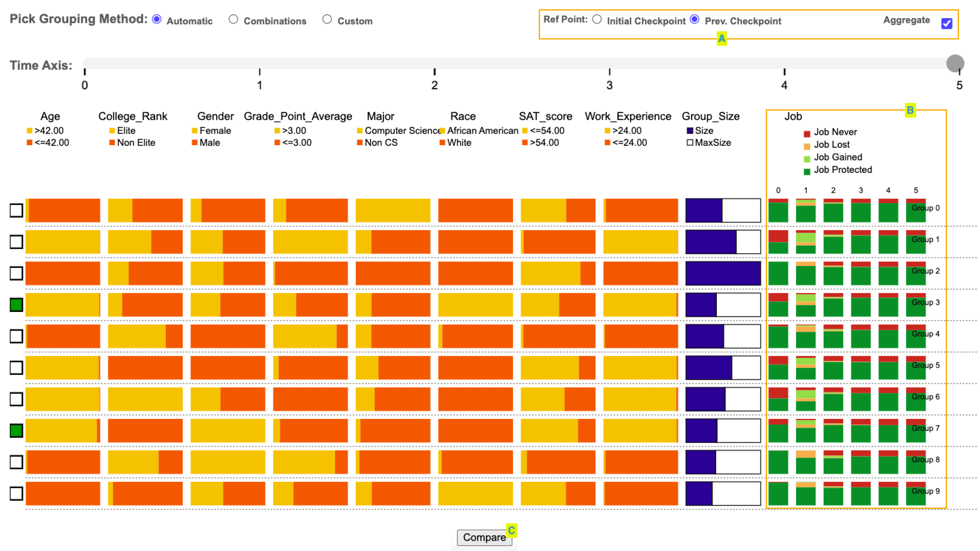Viewport: 980px width, 551px height.
Task: Click the Job checkpoint 4 column label
Action: pos(888,190)
